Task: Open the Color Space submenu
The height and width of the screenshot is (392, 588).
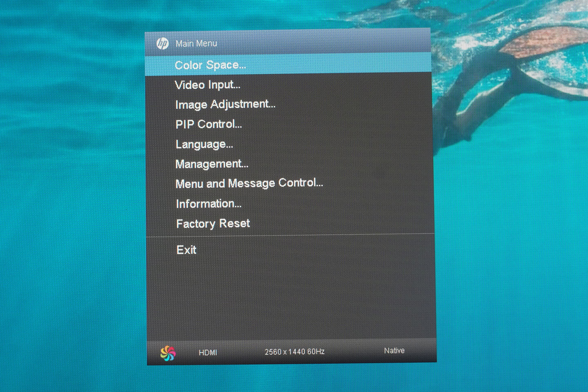Action: 209,65
